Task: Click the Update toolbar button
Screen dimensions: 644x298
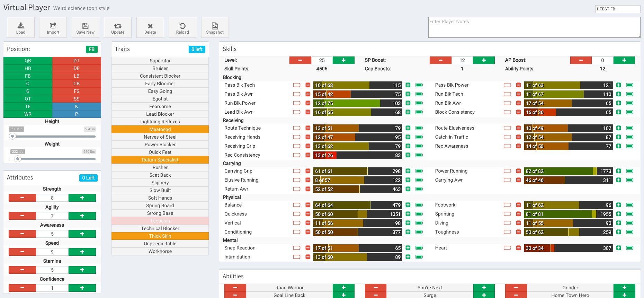Action: pyautogui.click(x=118, y=28)
